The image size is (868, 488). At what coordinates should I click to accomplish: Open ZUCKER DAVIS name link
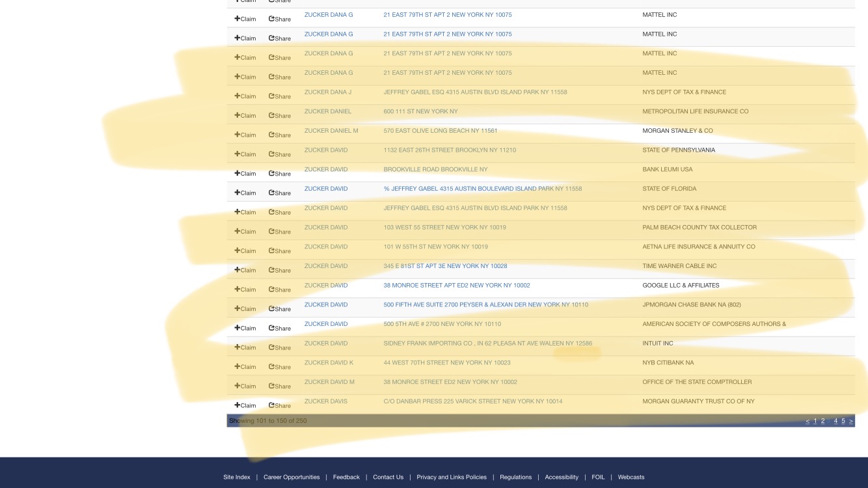(326, 401)
